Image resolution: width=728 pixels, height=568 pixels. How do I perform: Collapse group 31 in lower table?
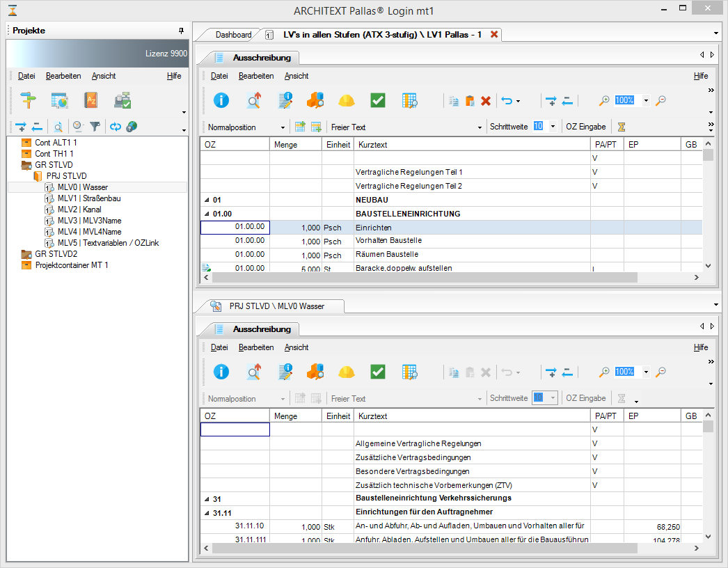tap(207, 499)
